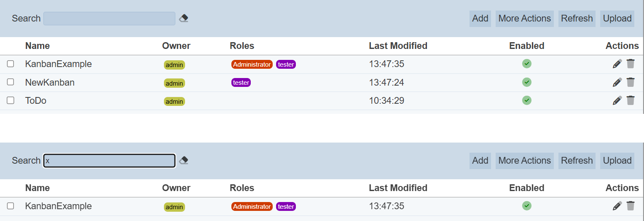Image resolution: width=644 pixels, height=221 pixels.
Task: Expand More Actions in the lower toolbar
Action: pos(524,161)
